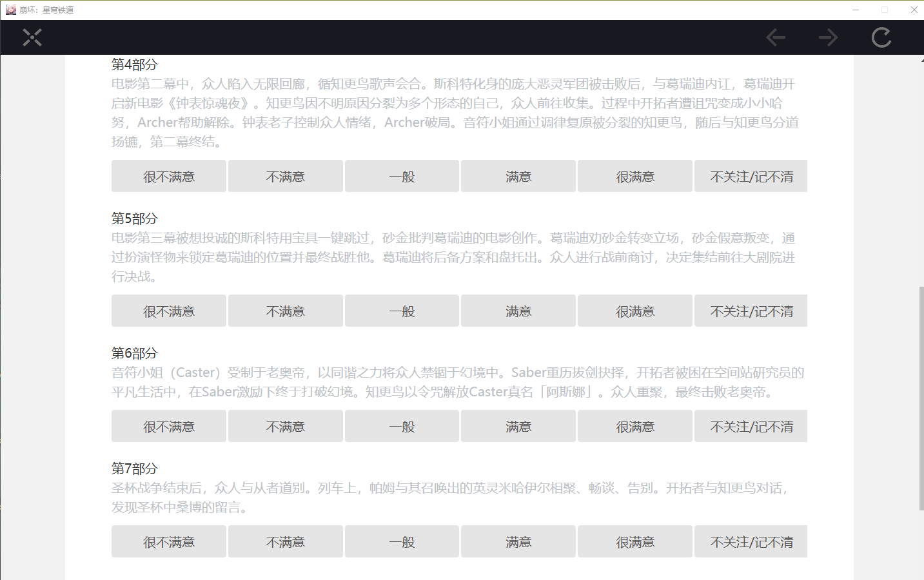924x580 pixels.
Task: Go back using the left arrow icon
Action: [x=776, y=38]
